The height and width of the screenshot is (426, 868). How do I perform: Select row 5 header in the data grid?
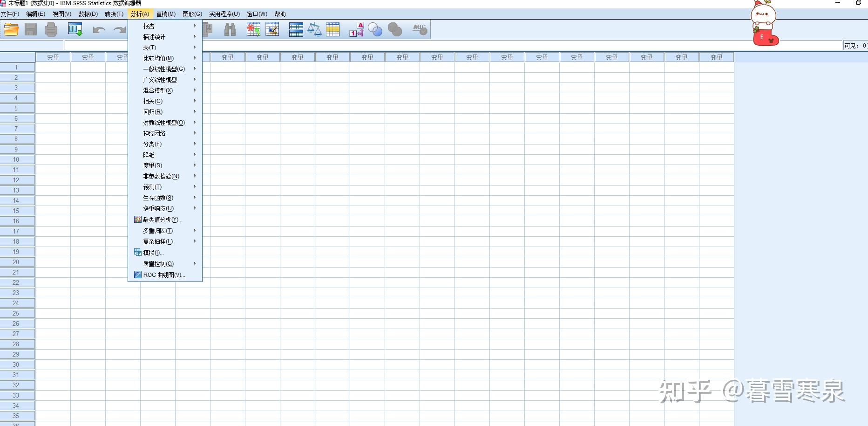click(x=17, y=108)
